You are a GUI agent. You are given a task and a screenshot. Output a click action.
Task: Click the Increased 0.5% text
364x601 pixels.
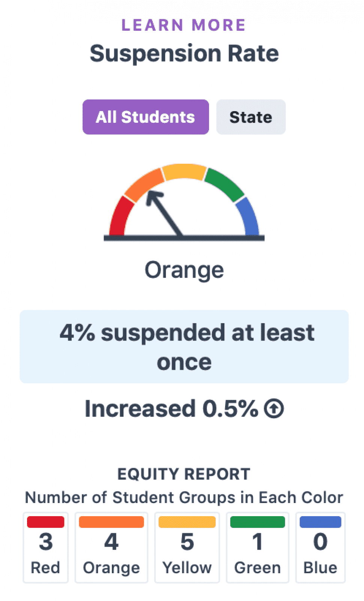pos(171,408)
